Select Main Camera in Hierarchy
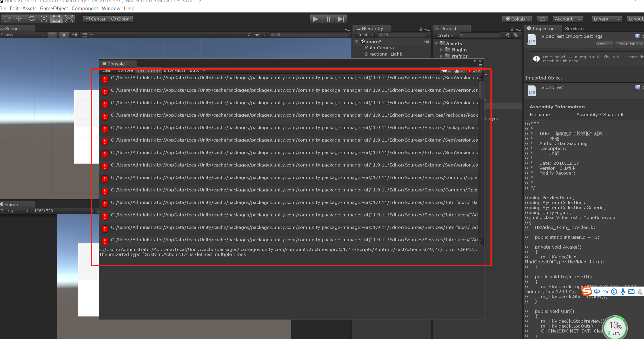The height and width of the screenshot is (339, 644). pyautogui.click(x=379, y=48)
